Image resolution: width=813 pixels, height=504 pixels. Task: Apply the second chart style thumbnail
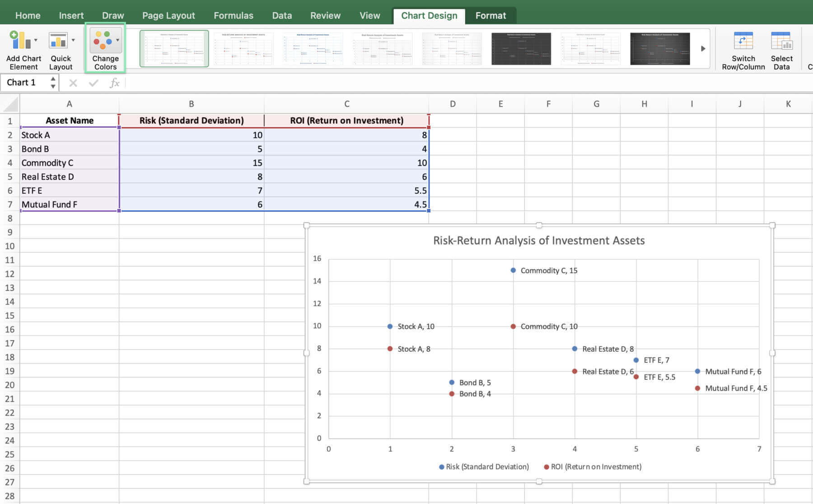[243, 48]
